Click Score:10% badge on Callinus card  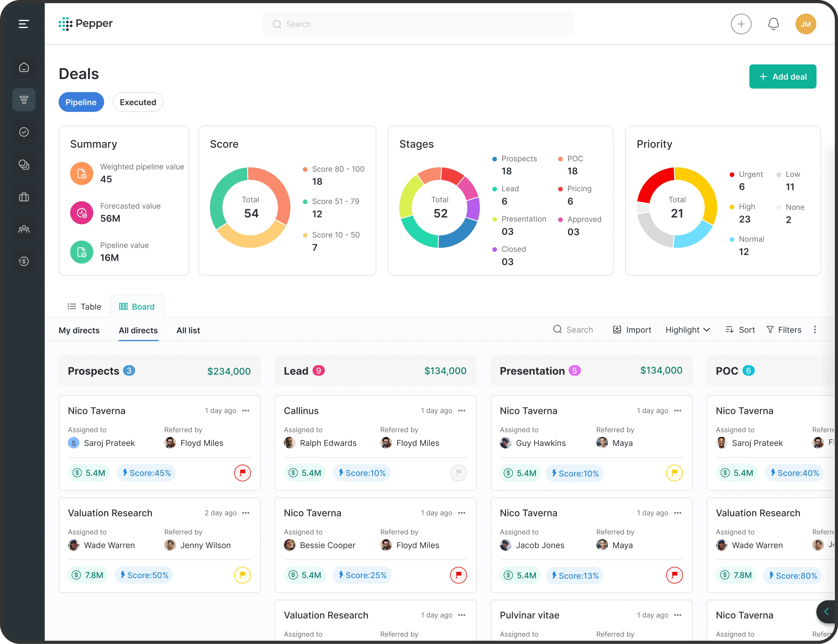362,473
